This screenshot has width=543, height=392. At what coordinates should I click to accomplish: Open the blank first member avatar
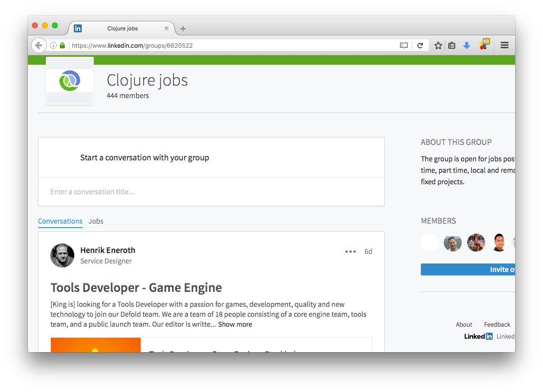click(x=430, y=243)
